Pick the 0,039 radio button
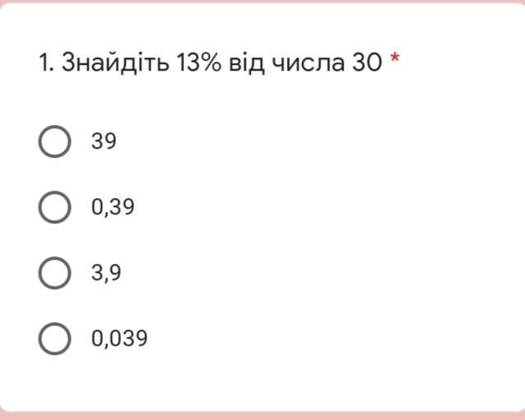525x420 pixels. point(54,339)
